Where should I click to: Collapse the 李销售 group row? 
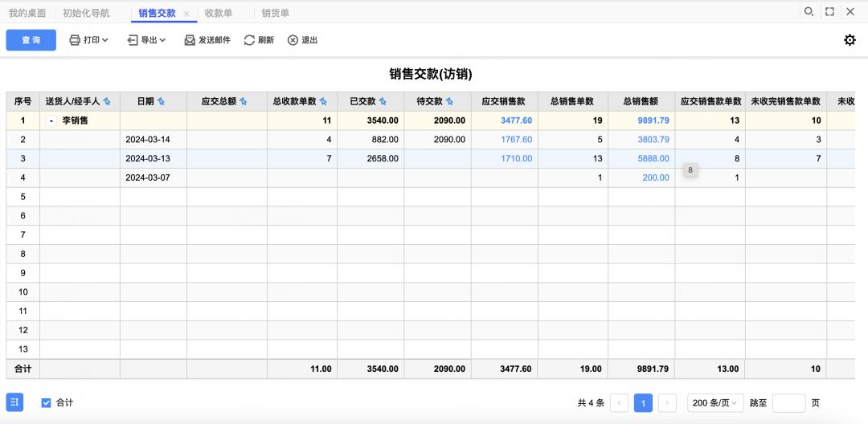click(51, 120)
